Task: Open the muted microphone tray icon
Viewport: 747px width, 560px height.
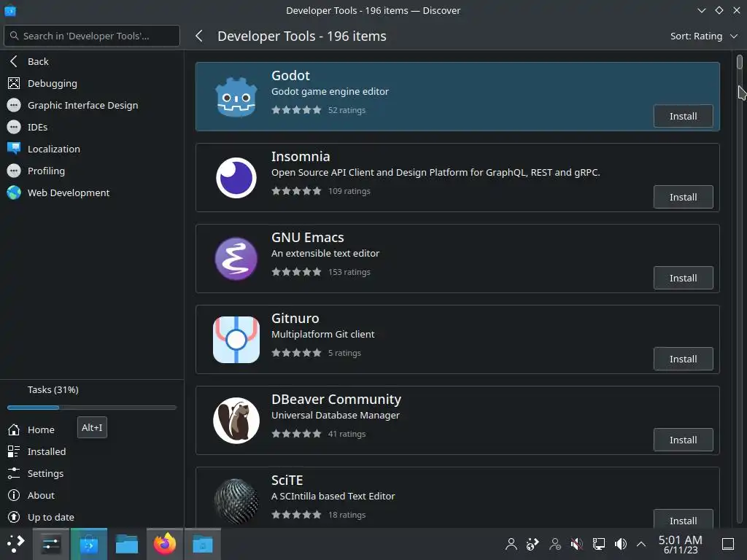Action: click(576, 544)
